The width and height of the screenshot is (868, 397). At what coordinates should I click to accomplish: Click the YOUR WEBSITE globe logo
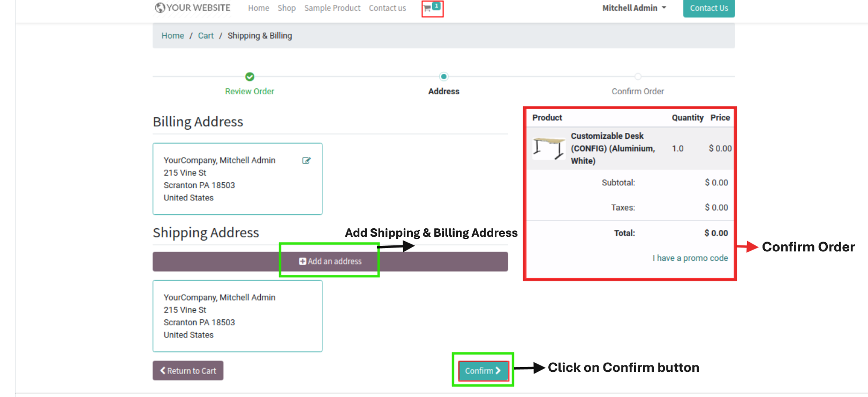pos(192,8)
